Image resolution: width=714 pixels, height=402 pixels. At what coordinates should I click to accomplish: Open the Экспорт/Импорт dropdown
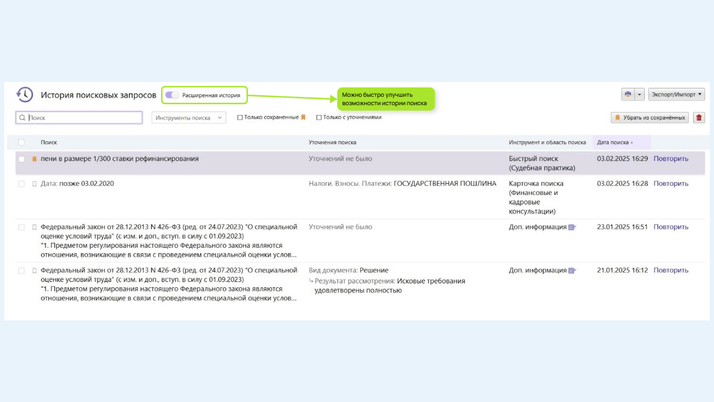tap(676, 94)
